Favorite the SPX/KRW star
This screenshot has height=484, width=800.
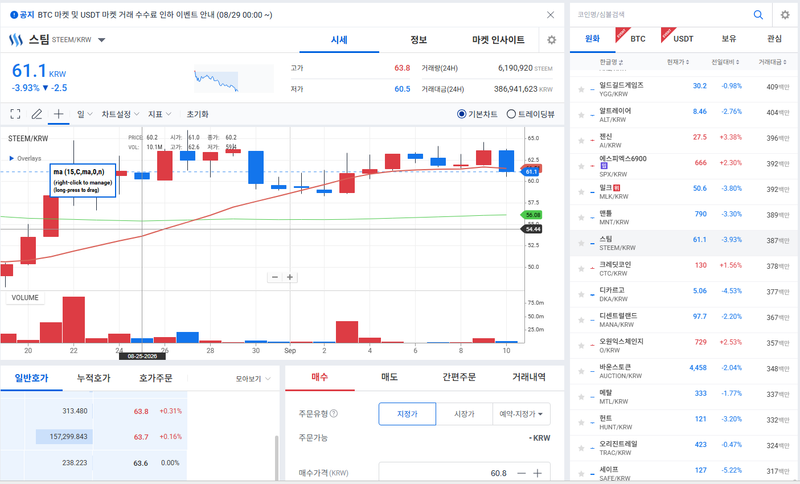click(x=581, y=166)
